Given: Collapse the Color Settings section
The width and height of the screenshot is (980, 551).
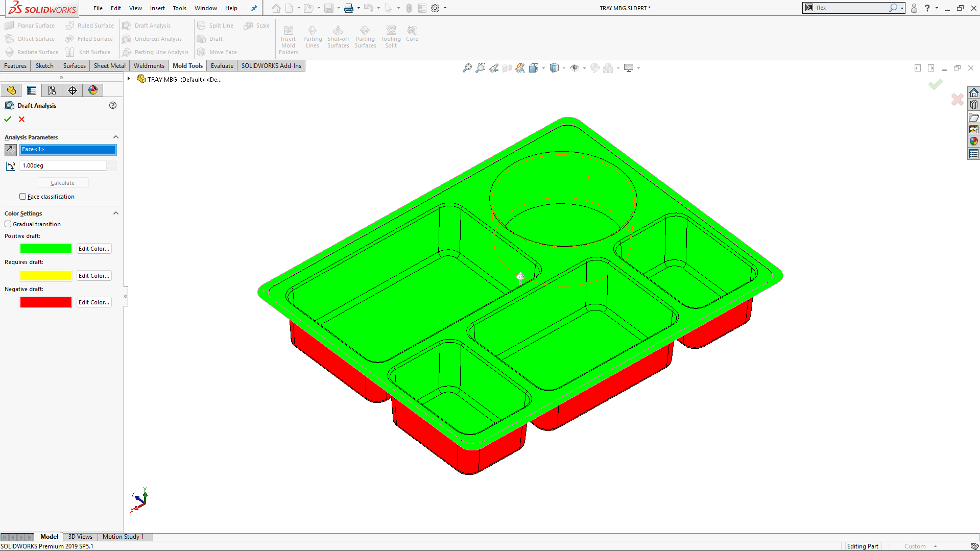Looking at the screenshot, I should [116, 213].
